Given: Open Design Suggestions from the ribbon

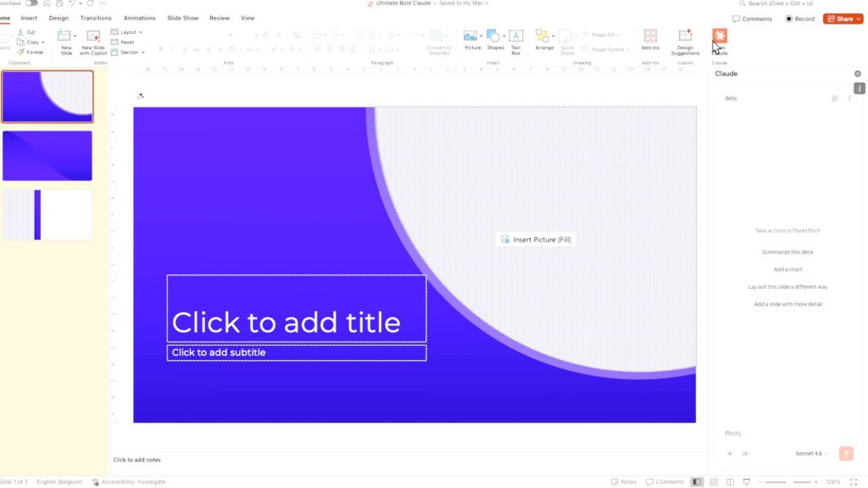Looking at the screenshot, I should [685, 39].
